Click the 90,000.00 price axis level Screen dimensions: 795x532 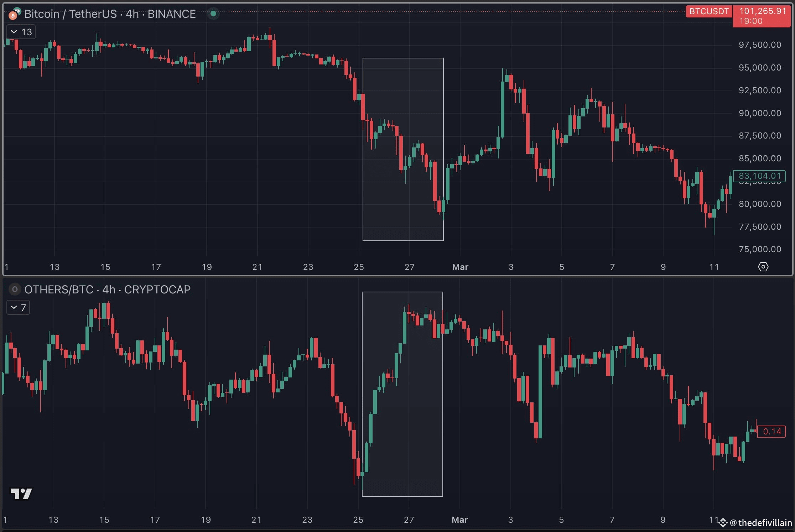[760, 113]
